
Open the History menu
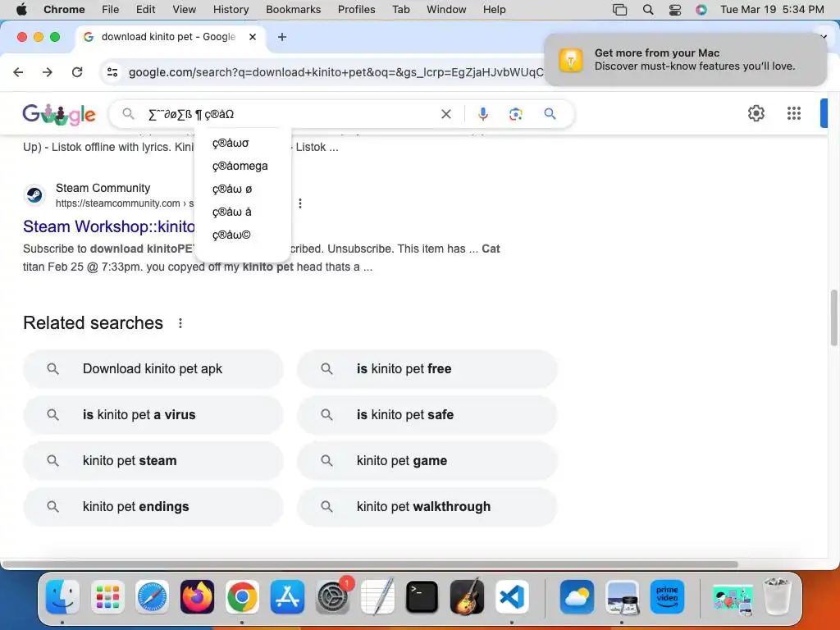click(x=231, y=9)
